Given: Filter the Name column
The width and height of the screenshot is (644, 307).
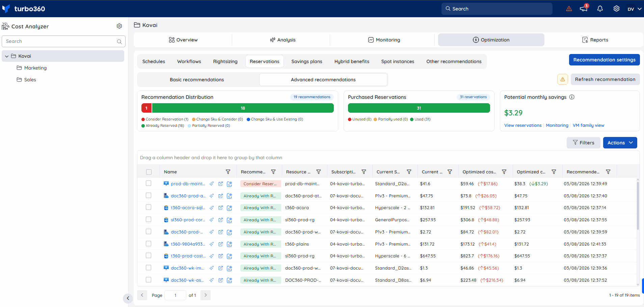Looking at the screenshot, I should (x=228, y=172).
